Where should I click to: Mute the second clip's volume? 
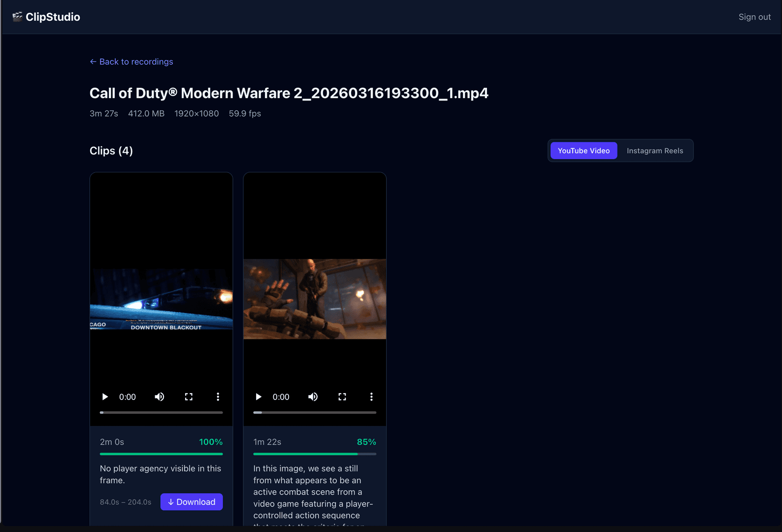(313, 397)
